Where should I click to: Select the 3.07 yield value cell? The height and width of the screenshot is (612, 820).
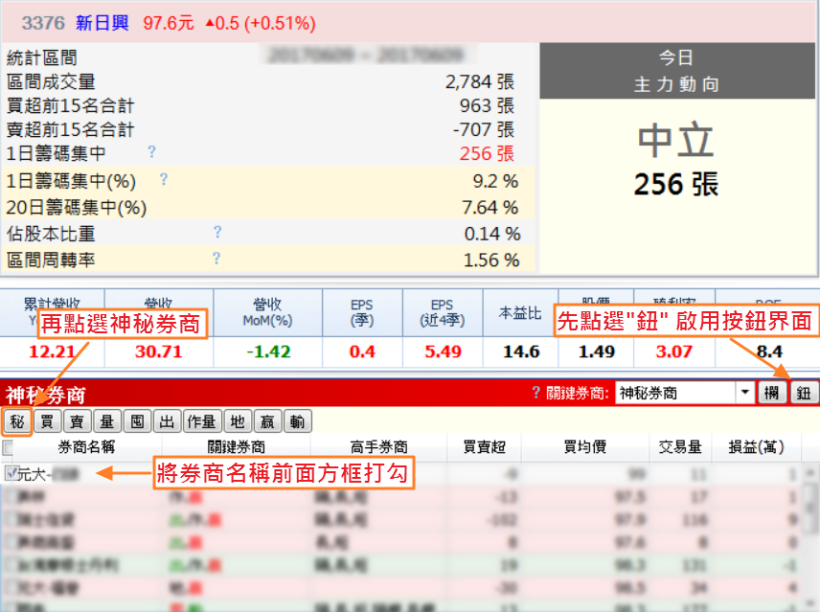click(674, 352)
